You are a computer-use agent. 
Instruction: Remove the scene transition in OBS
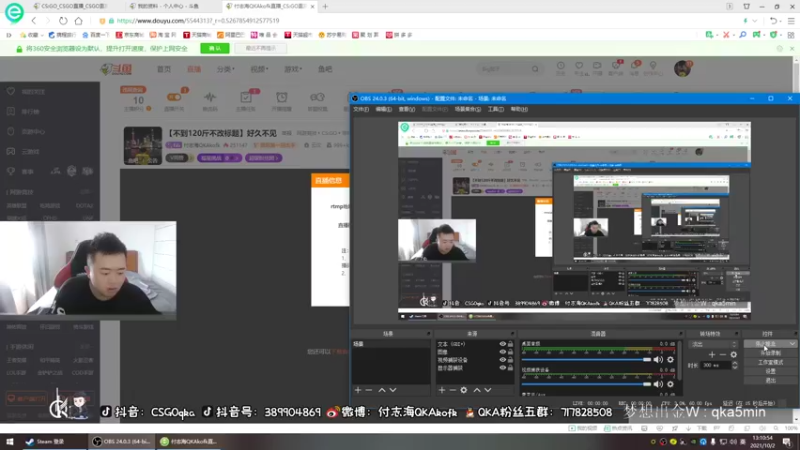coord(722,355)
